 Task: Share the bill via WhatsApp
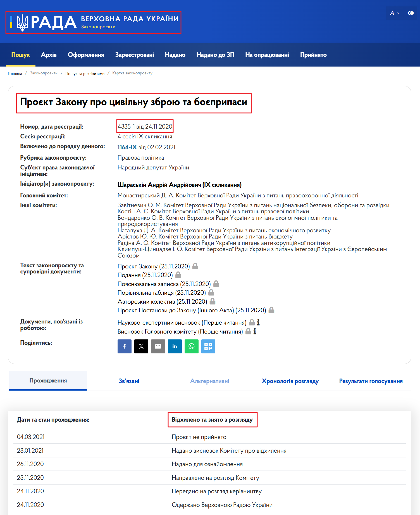pyautogui.click(x=192, y=346)
